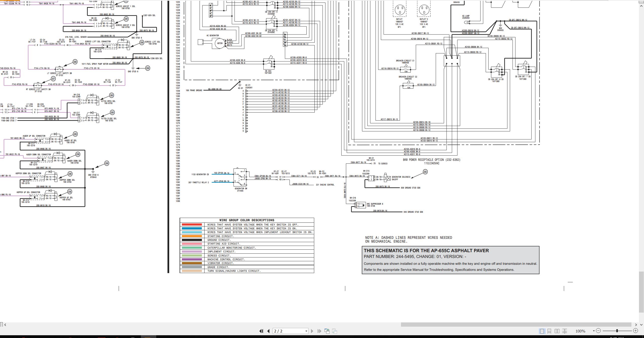The width and height of the screenshot is (644, 338).
Task: Go to the previous page
Action: click(x=268, y=331)
